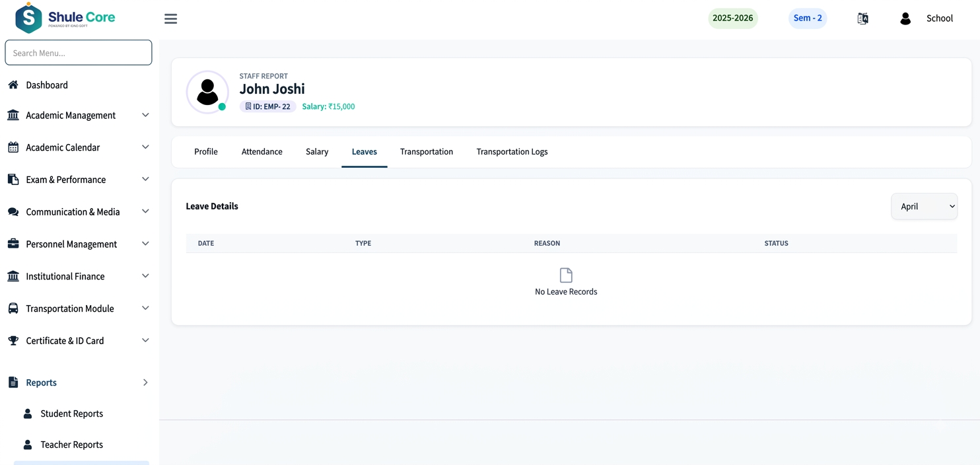Click John Joshi's profile avatar
980x465 pixels.
click(x=207, y=92)
